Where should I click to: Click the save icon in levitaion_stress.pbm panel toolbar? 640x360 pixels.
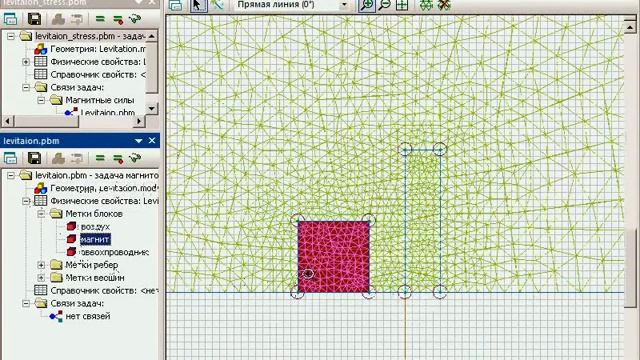tap(34, 19)
